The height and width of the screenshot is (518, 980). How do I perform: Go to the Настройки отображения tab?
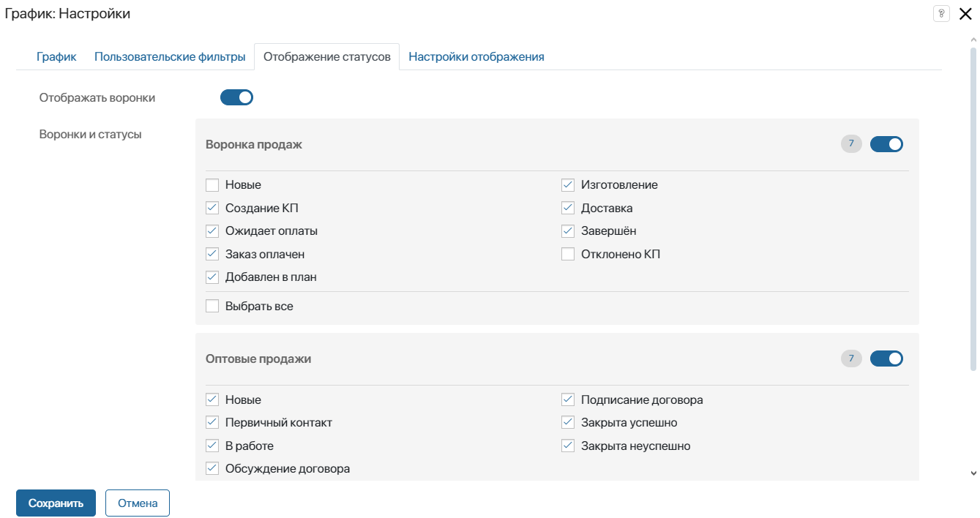pyautogui.click(x=476, y=56)
